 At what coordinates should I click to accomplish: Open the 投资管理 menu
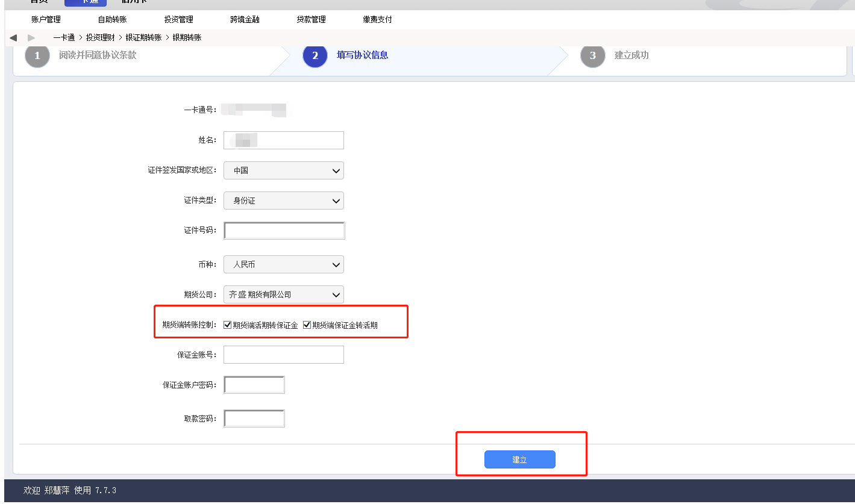click(178, 19)
